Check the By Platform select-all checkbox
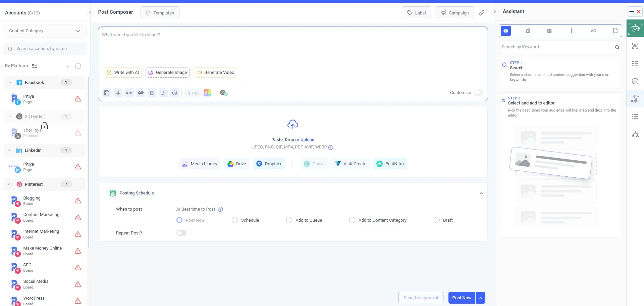This screenshot has width=644, height=306. 78,66
